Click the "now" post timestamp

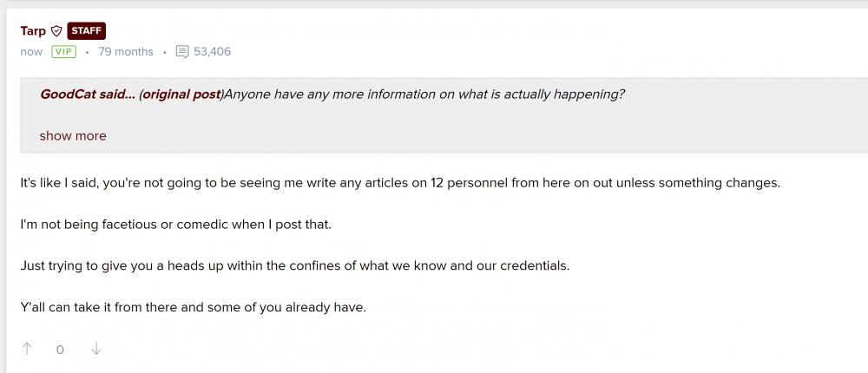[x=31, y=52]
